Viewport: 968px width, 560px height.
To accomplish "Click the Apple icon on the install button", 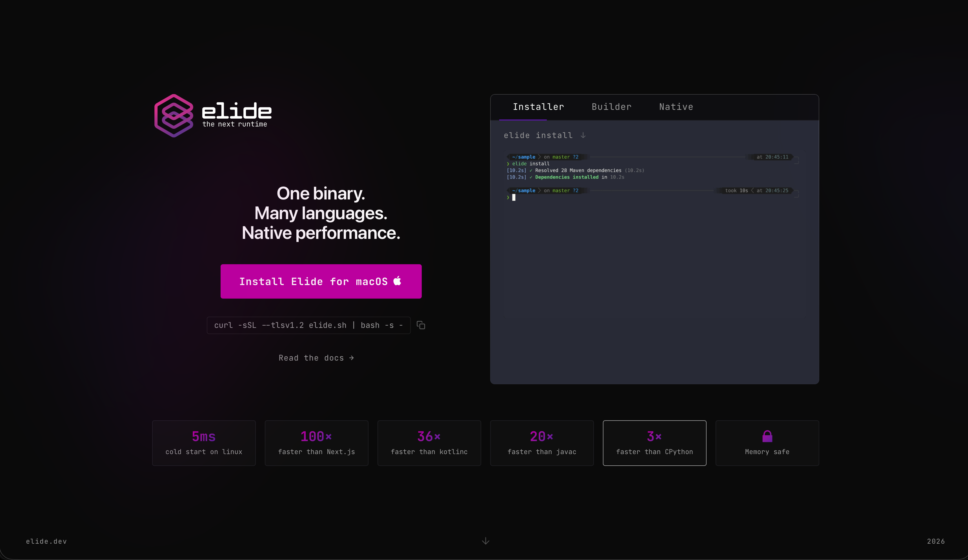I will 398,281.
